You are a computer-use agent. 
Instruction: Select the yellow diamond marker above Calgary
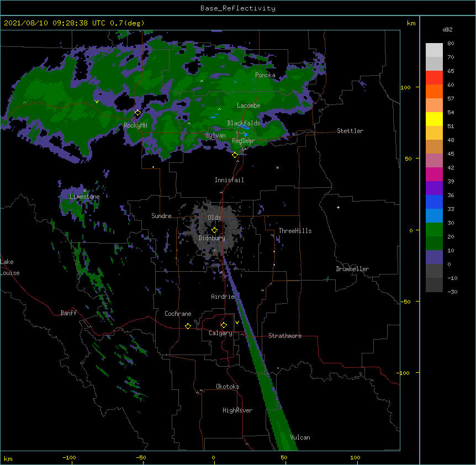pos(224,325)
